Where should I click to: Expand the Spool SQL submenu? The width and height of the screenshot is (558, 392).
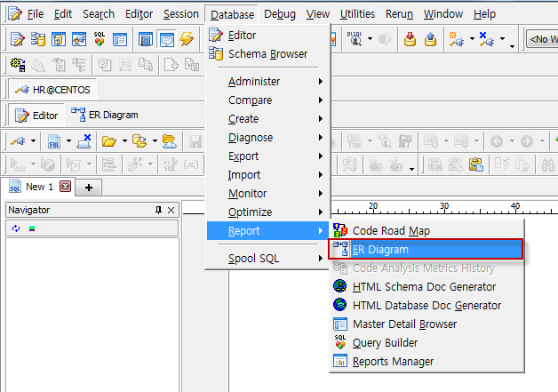point(267,258)
